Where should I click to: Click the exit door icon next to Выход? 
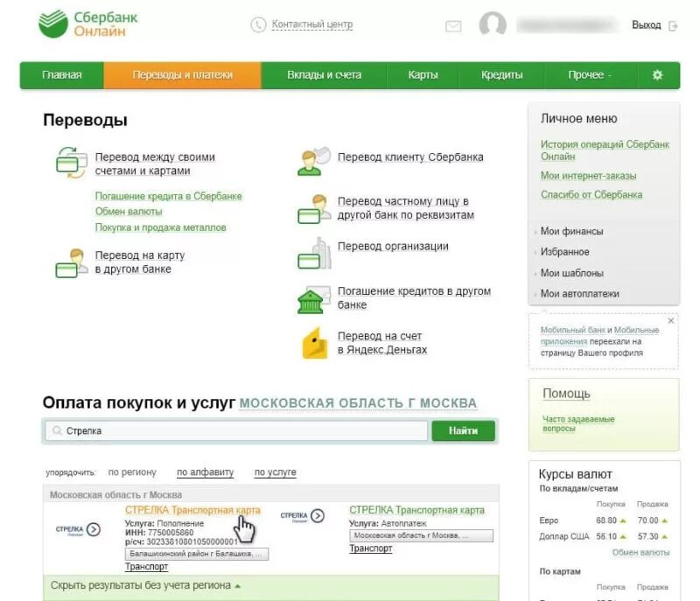click(673, 26)
